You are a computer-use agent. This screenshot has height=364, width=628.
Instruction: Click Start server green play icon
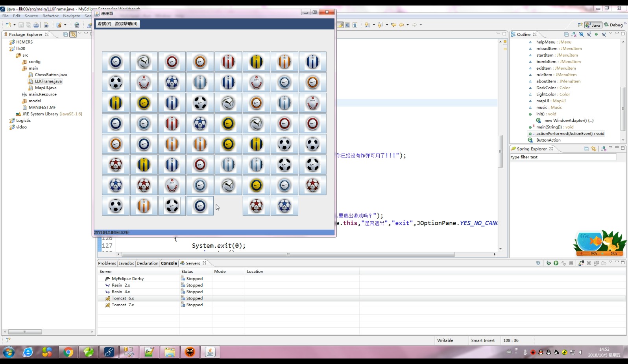pos(556,263)
